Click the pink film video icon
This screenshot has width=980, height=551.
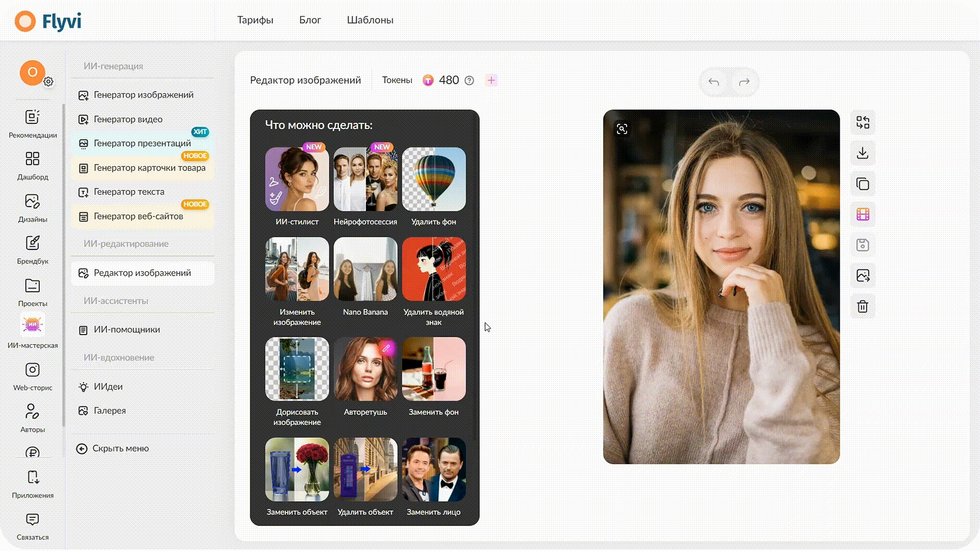point(863,214)
